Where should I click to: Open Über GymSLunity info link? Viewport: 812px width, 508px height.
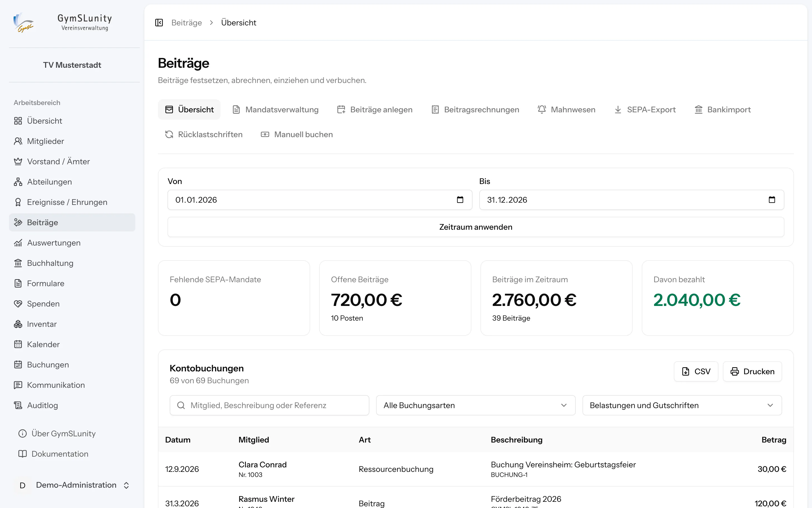[x=72, y=434]
